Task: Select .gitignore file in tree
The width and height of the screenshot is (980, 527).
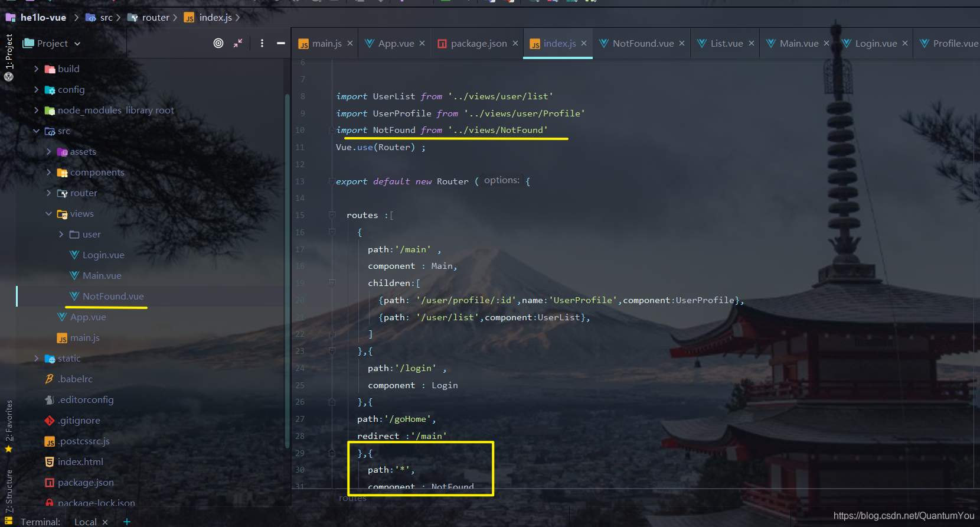Action: [x=79, y=421]
